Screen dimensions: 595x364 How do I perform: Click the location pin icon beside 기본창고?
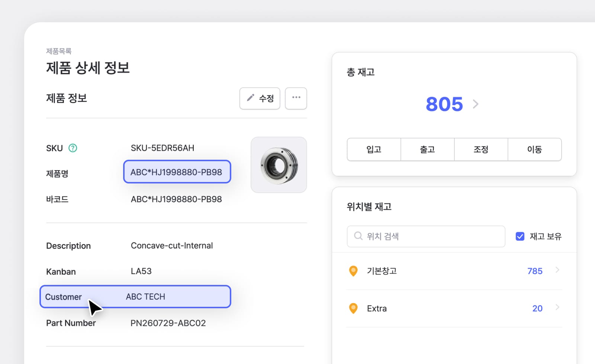tap(353, 271)
